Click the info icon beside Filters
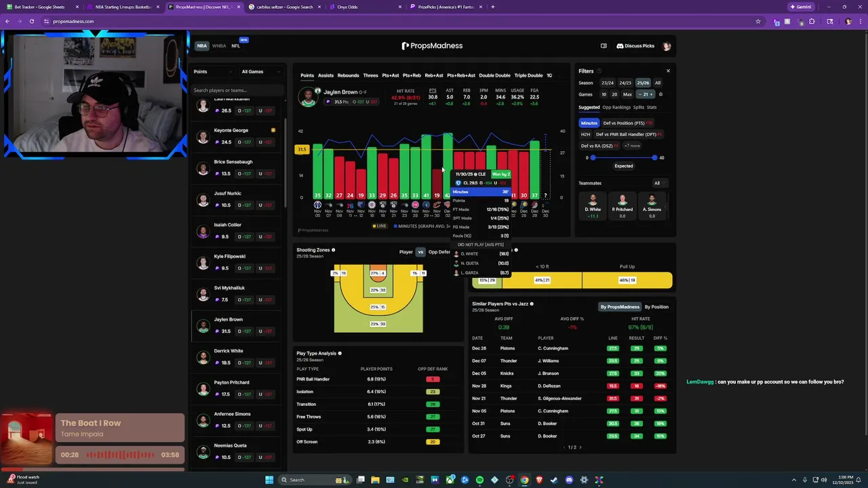 click(599, 71)
